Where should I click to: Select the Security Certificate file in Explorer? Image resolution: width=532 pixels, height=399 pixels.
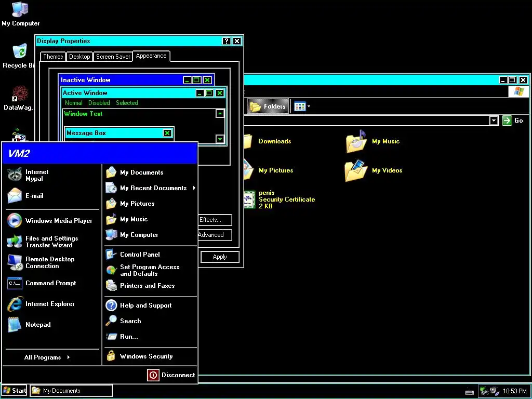click(279, 199)
